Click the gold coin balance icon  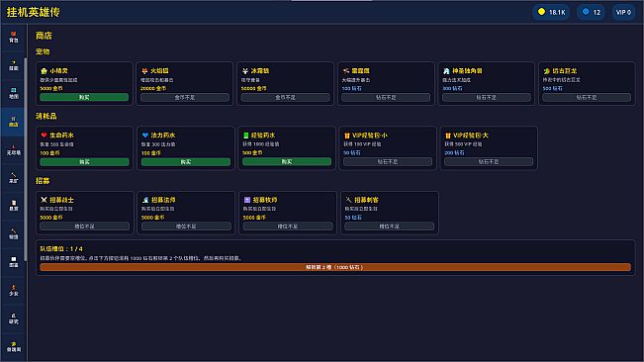(x=541, y=12)
